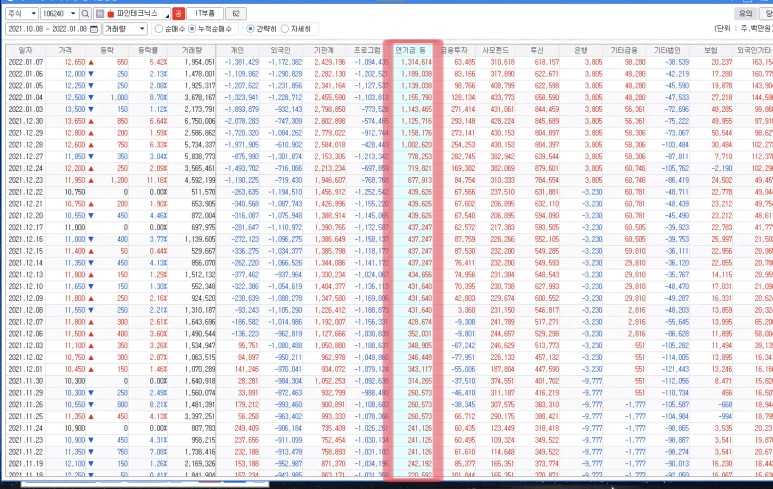Image resolution: width=773 pixels, height=489 pixels.
Task: Click the 유의 button
Action: coord(746,13)
